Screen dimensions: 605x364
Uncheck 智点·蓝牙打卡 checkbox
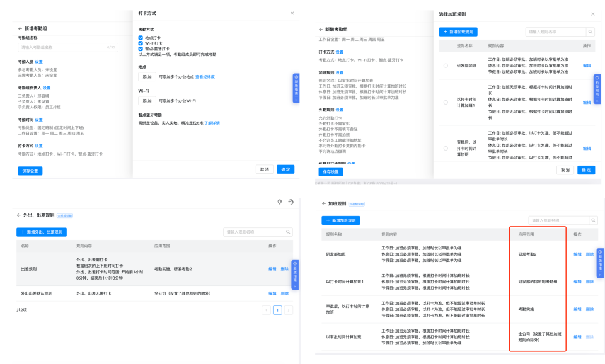pyautogui.click(x=141, y=49)
